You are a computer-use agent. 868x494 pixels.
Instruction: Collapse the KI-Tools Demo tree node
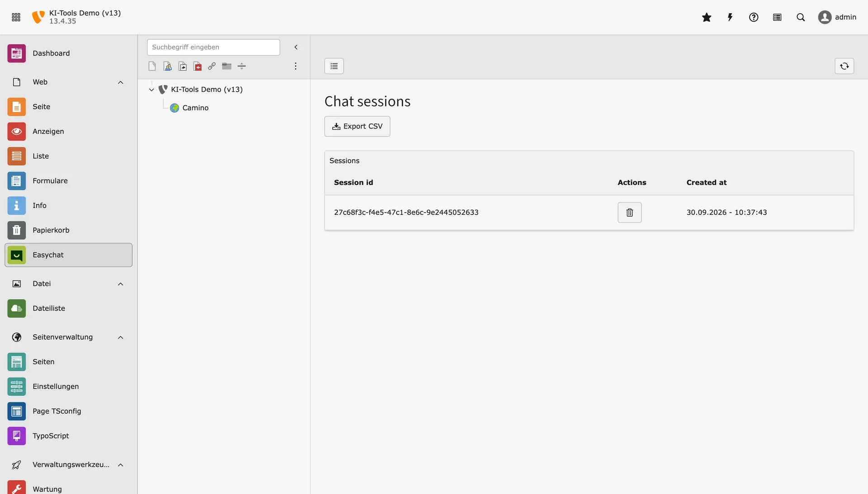point(151,90)
